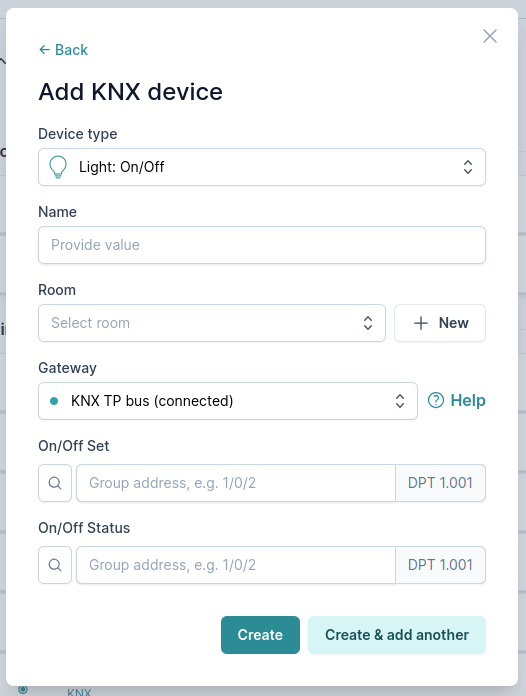Image resolution: width=526 pixels, height=696 pixels.
Task: Click the green connected status dot in Gateway
Action: point(54,401)
